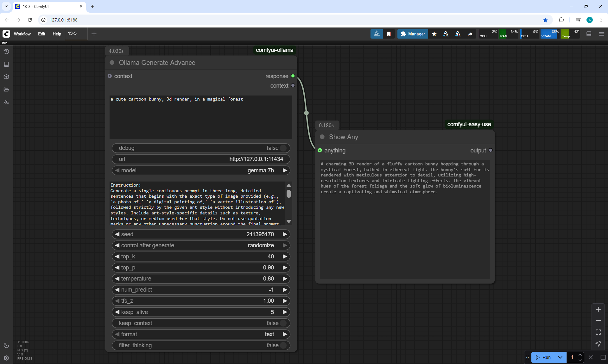608x364 pixels.
Task: Expand the Run button dropdown arrow
Action: coord(560,357)
